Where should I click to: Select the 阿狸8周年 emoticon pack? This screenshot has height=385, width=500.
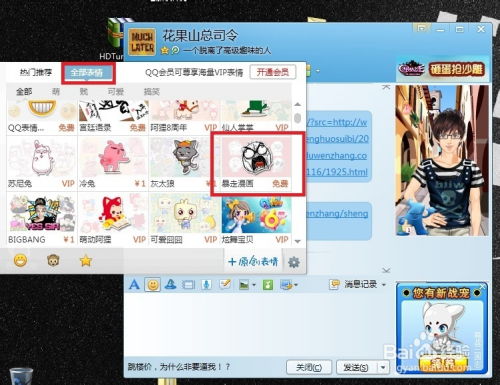point(184,117)
